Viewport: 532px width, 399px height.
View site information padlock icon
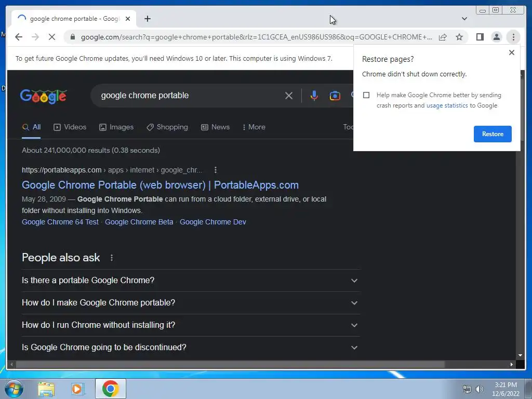[72, 37]
